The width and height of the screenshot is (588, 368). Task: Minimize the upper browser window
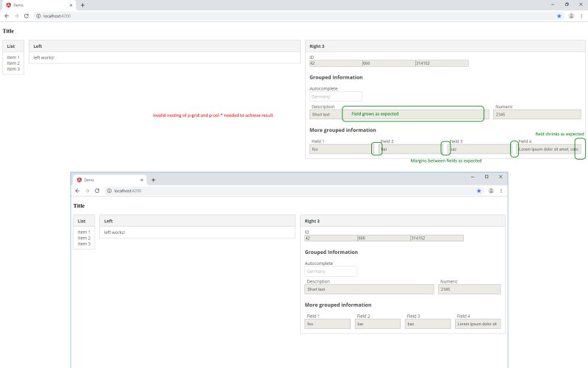pyautogui.click(x=553, y=4)
